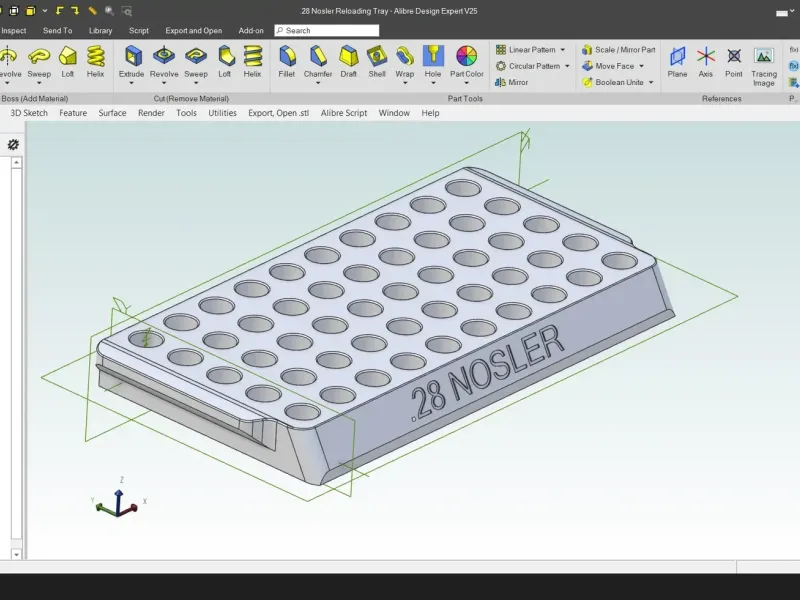Click the Circular Pattern tool

[528, 66]
